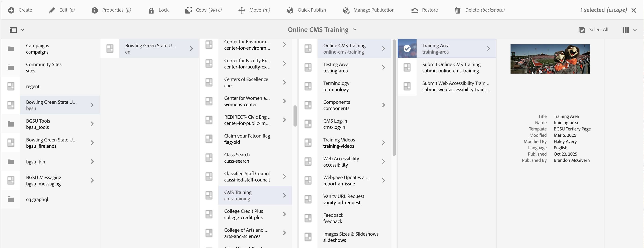Click the Select All label

[599, 30]
